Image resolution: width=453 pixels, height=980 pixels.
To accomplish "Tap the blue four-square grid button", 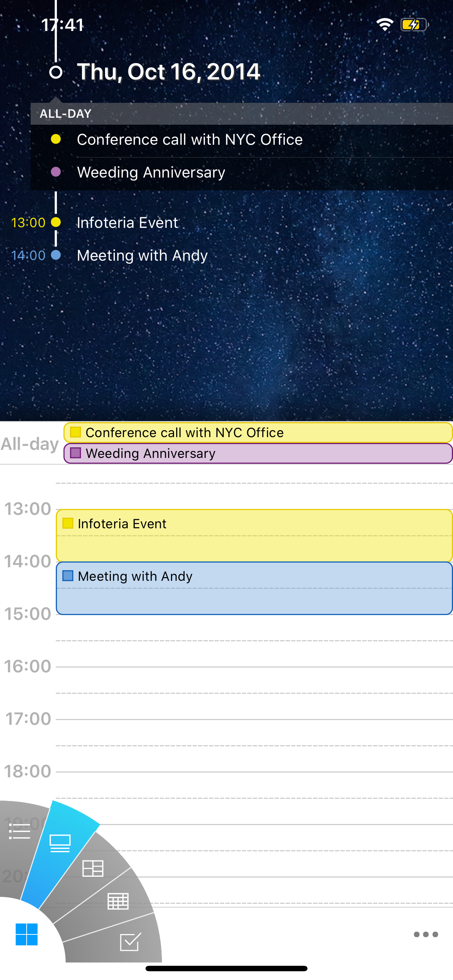I will [x=27, y=935].
